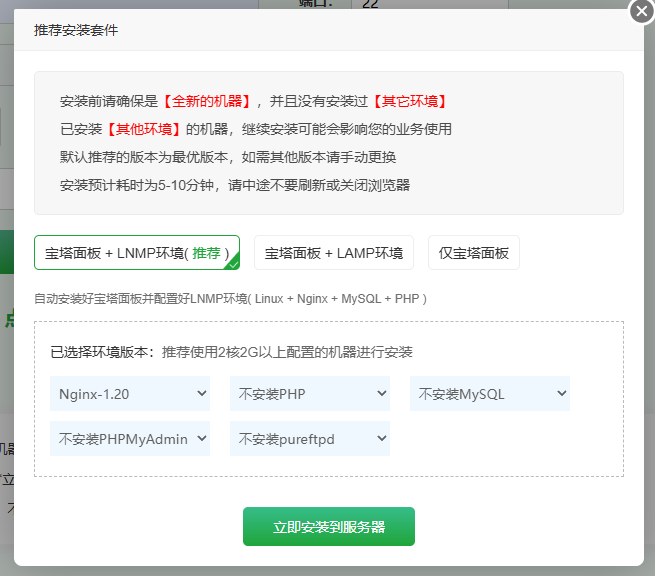Click the 已选择环境版本 label
This screenshot has height=576, width=655.
click(104, 352)
